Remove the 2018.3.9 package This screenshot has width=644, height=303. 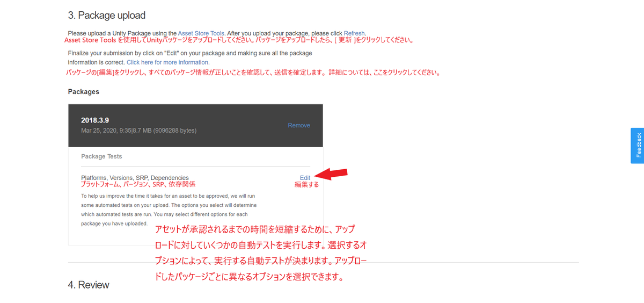click(299, 125)
